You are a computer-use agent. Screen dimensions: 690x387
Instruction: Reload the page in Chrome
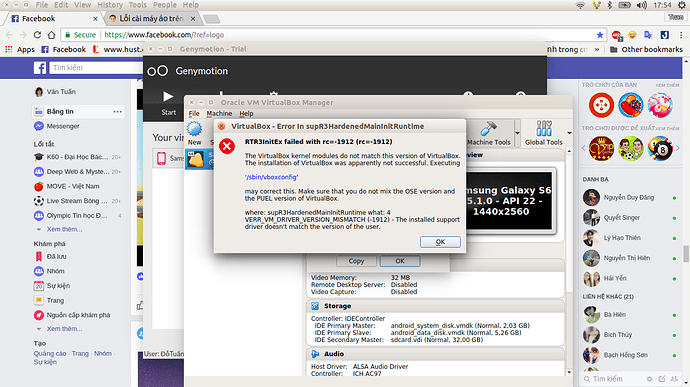pyautogui.click(x=37, y=35)
